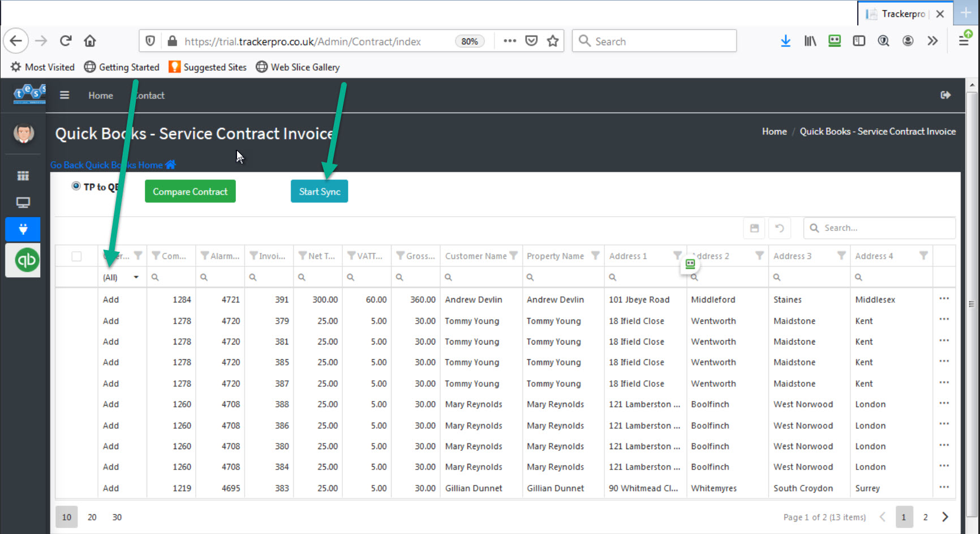Click the Firefox Search field
The height and width of the screenshot is (534, 980).
point(654,41)
